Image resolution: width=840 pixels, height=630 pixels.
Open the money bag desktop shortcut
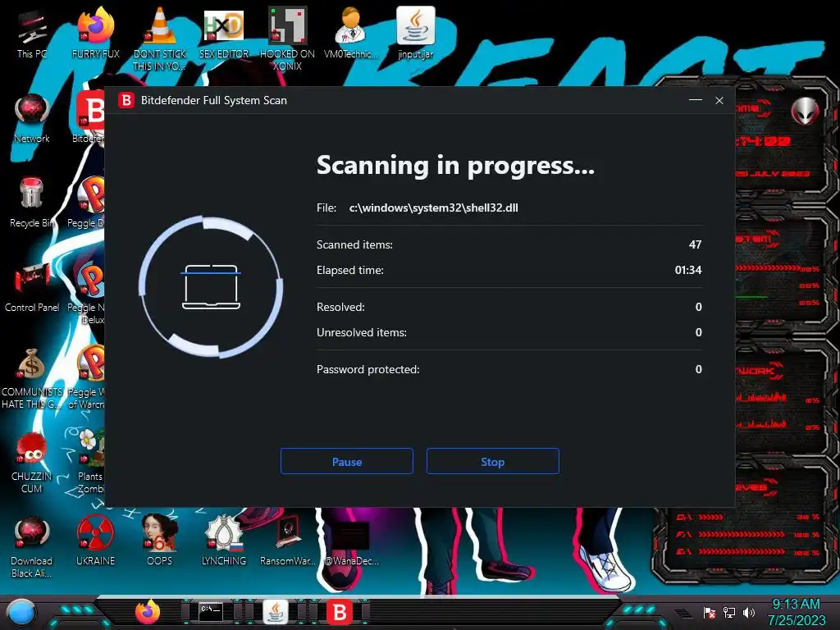coord(31,378)
